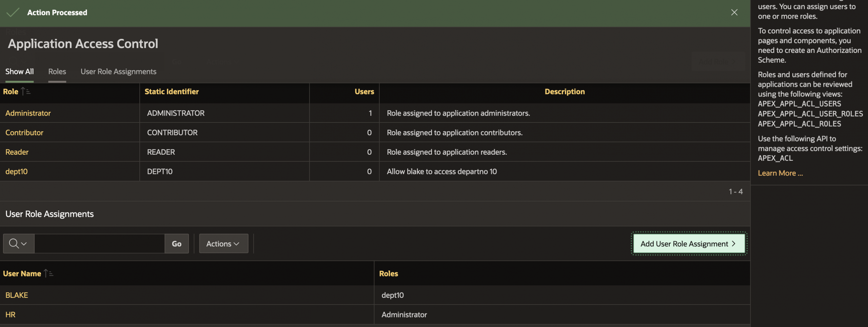Open the HR user record
868x327 pixels.
pyautogui.click(x=10, y=314)
